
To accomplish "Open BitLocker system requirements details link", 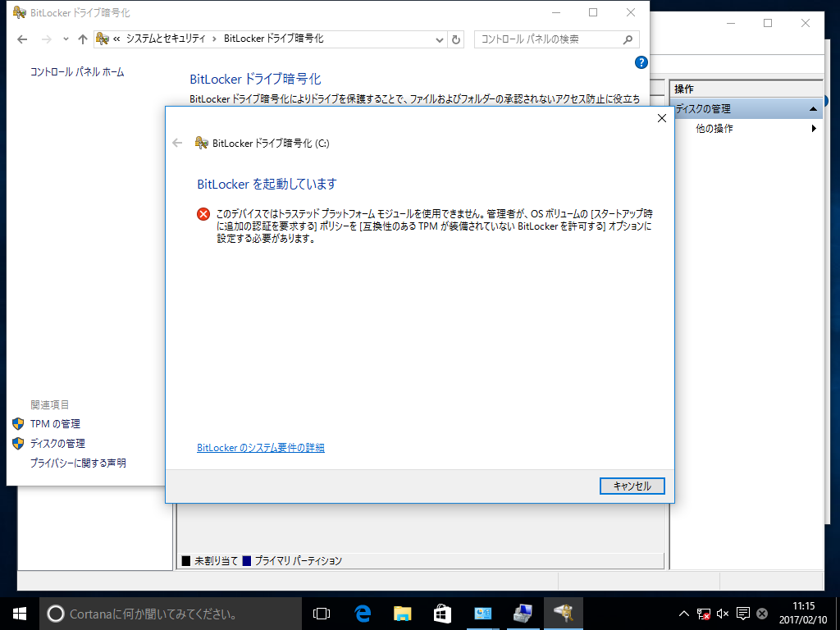I will tap(260, 447).
